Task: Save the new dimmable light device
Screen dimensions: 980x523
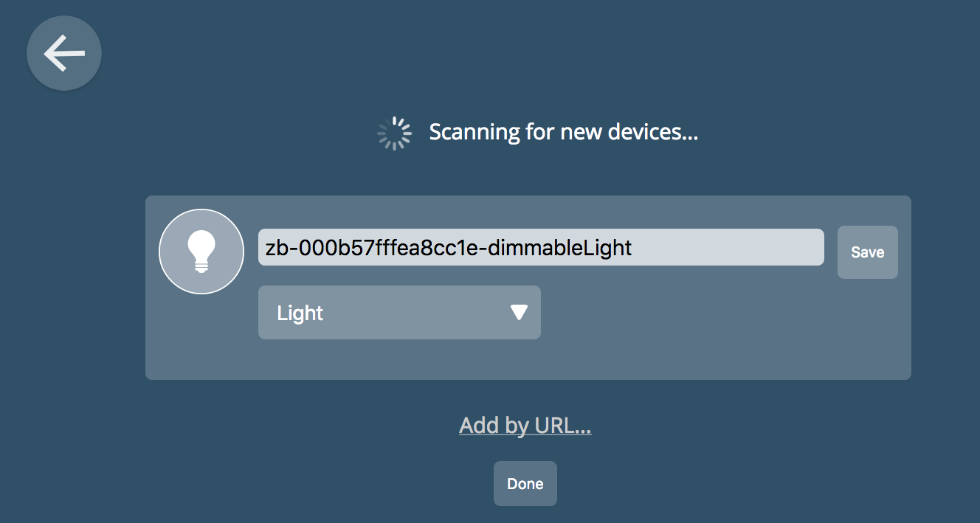Action: click(x=867, y=252)
